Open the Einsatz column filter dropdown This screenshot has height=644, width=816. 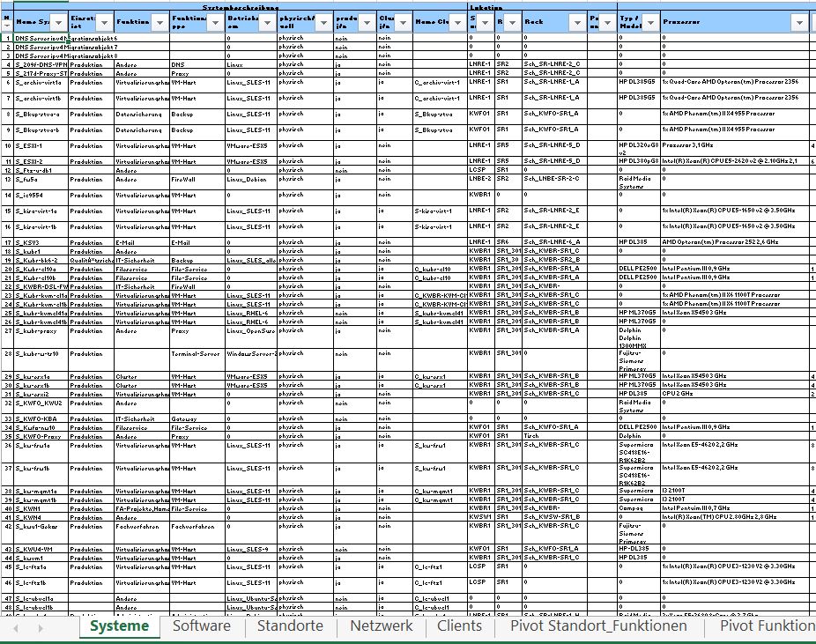pyautogui.click(x=105, y=22)
